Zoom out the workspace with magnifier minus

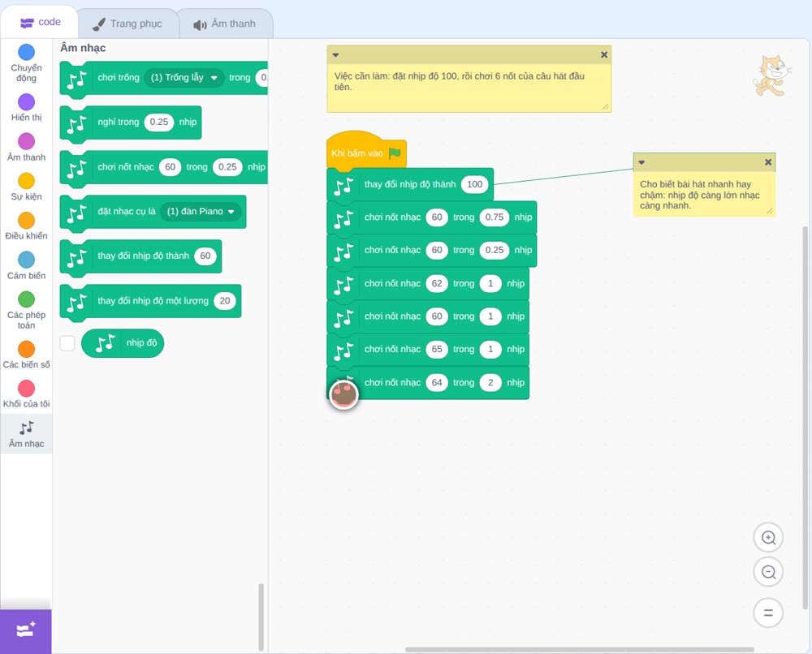[x=768, y=572]
